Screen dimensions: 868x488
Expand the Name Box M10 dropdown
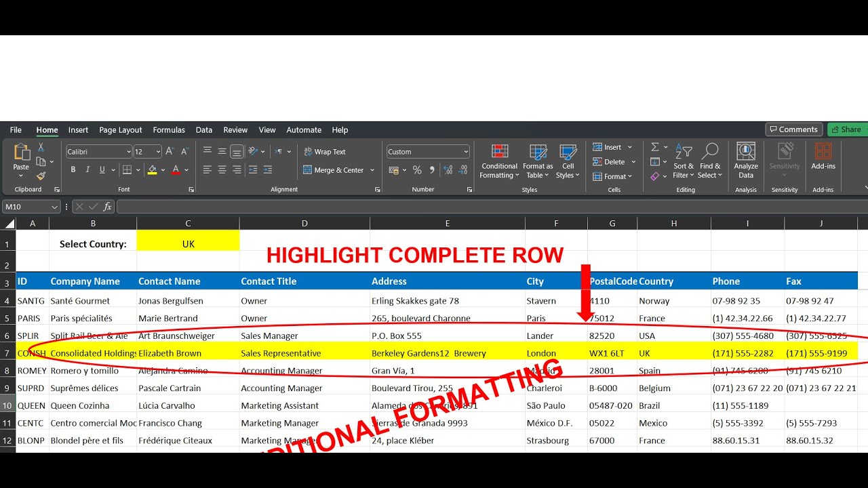[54, 207]
